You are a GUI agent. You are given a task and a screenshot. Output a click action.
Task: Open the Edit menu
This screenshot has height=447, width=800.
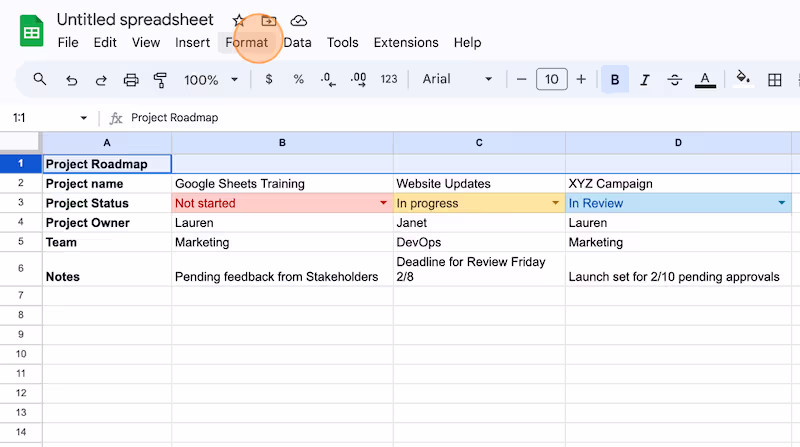coord(105,42)
